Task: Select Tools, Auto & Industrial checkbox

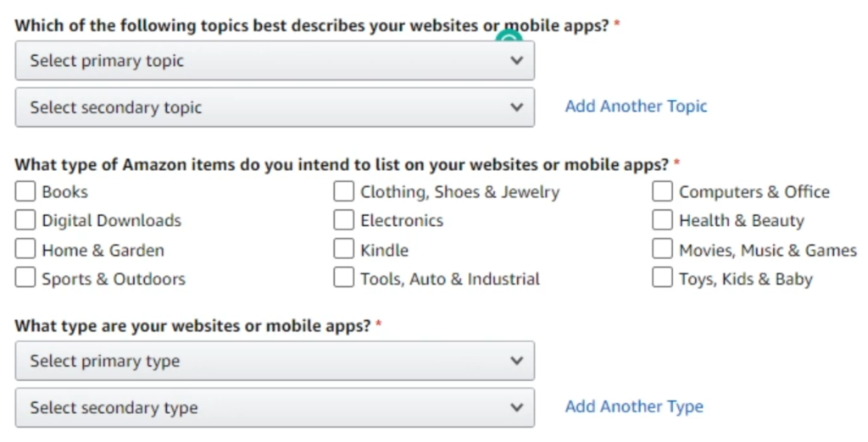Action: 343,278
